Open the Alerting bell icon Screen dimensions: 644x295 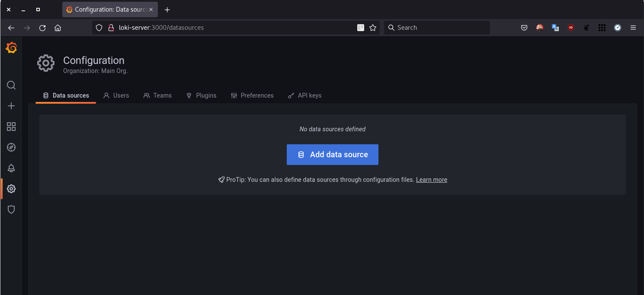(11, 168)
